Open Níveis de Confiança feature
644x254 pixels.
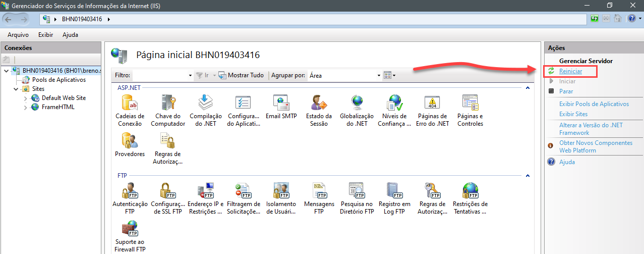[x=394, y=110]
